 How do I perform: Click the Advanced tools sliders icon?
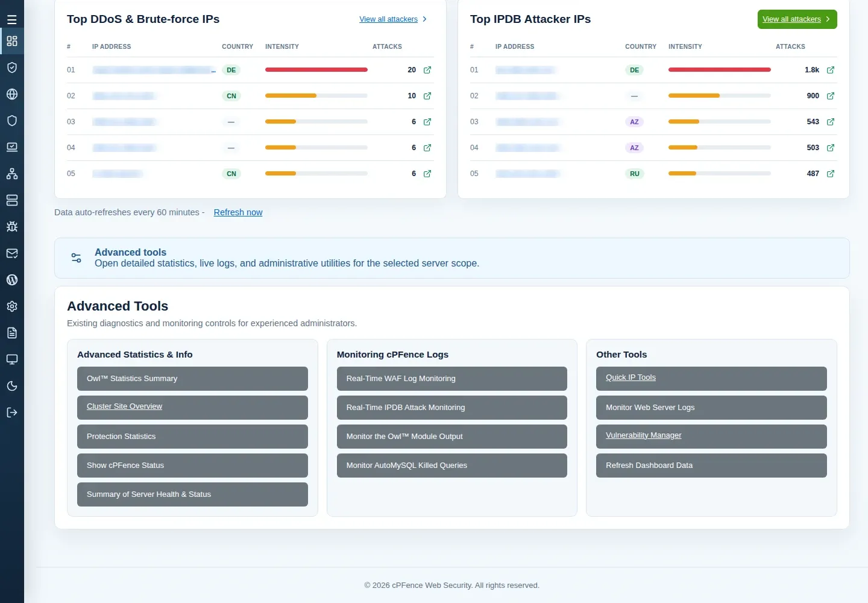77,258
